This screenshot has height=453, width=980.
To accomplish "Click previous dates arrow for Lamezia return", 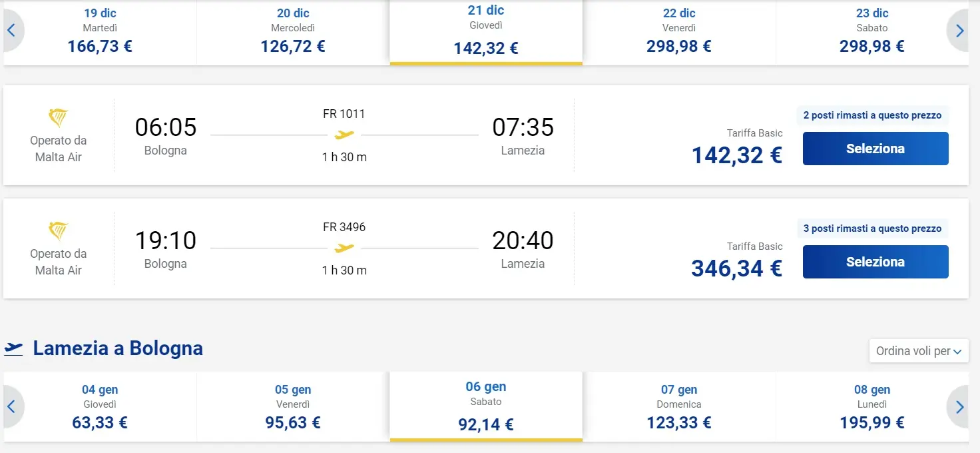I will (11, 406).
